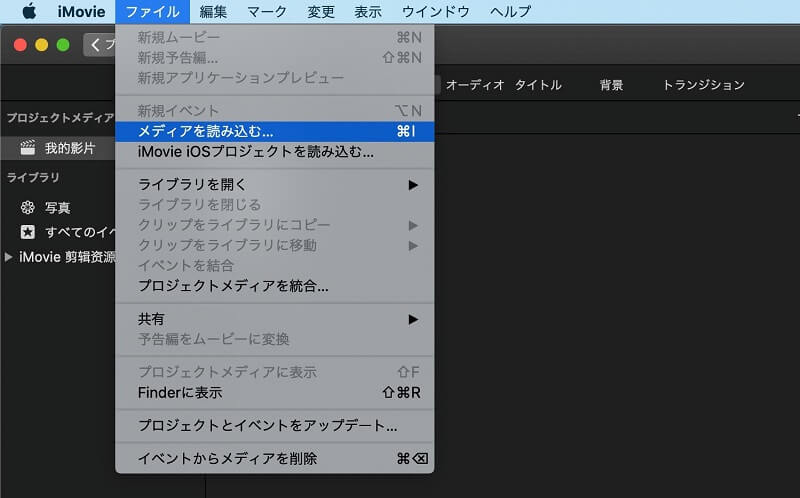This screenshot has height=498, width=800.
Task: Click the すべてのイベント star icon
Action: [x=28, y=232]
